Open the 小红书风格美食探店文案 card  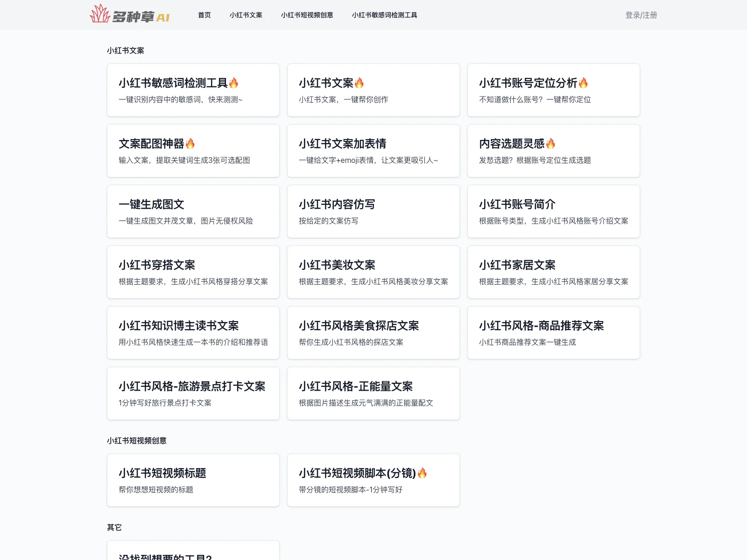pyautogui.click(x=373, y=333)
